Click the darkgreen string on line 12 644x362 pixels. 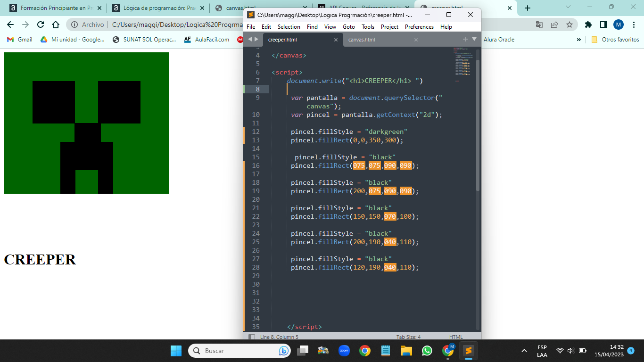click(x=386, y=132)
